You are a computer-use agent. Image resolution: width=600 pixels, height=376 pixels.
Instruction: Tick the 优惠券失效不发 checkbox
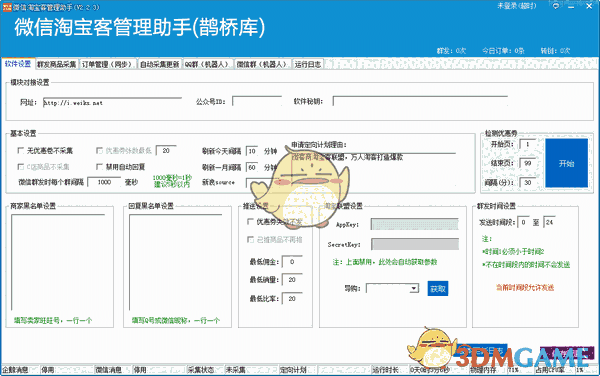(250, 221)
